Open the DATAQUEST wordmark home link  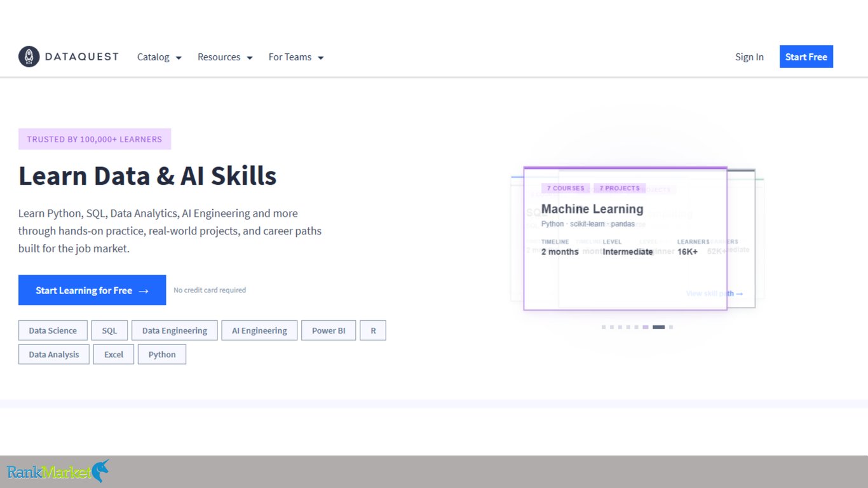coord(81,57)
